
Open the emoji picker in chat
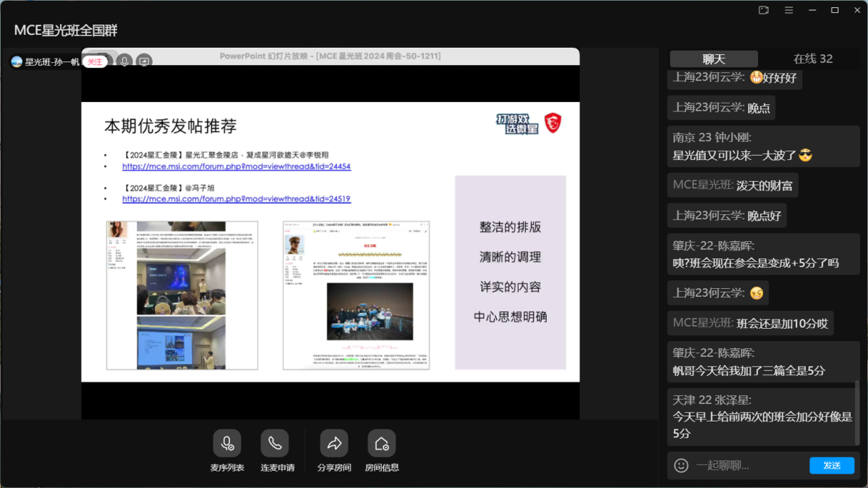[681, 466]
